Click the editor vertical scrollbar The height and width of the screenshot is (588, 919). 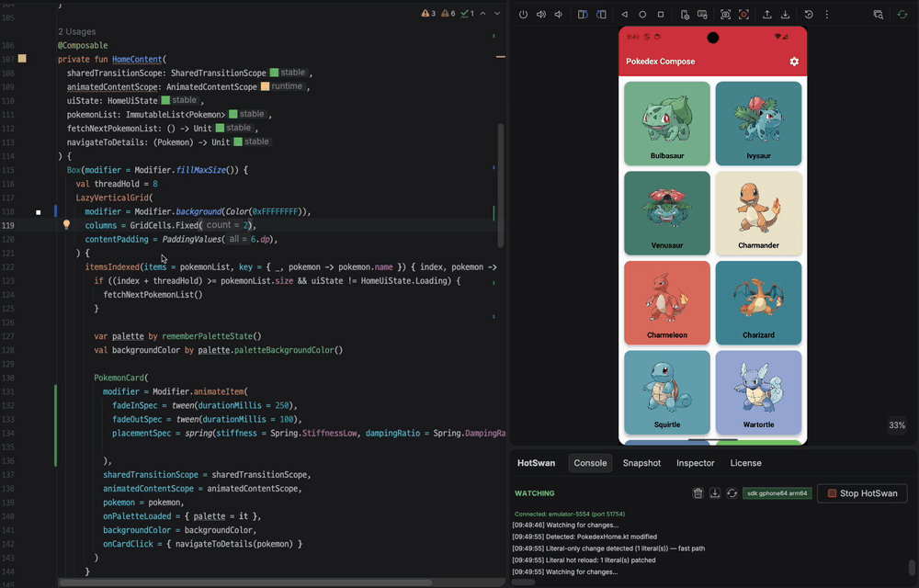(501, 185)
